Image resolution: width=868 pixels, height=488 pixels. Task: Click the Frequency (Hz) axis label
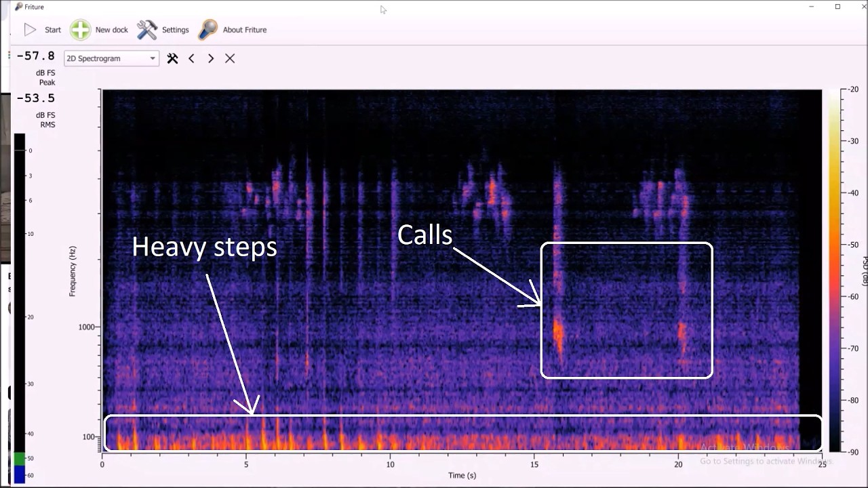[73, 271]
